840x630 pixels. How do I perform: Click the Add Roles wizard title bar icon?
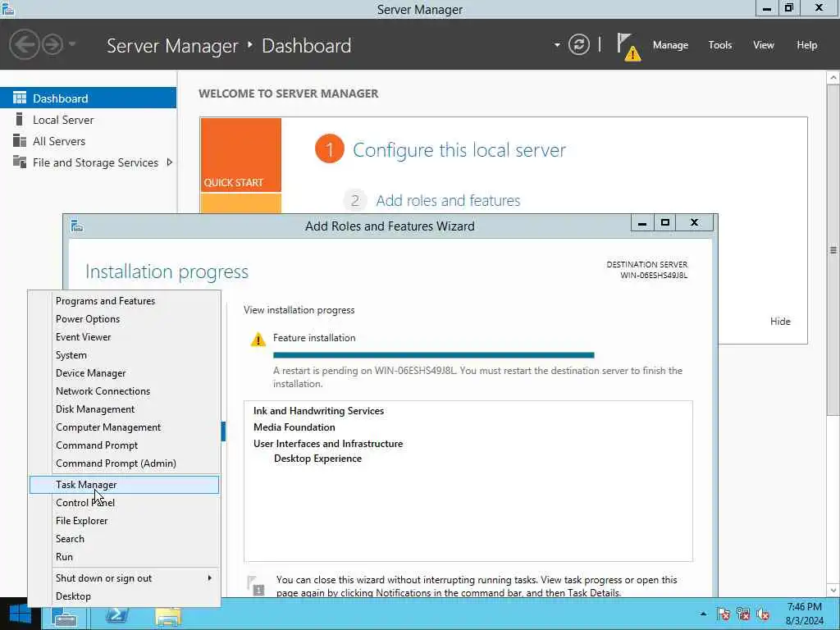click(x=77, y=226)
